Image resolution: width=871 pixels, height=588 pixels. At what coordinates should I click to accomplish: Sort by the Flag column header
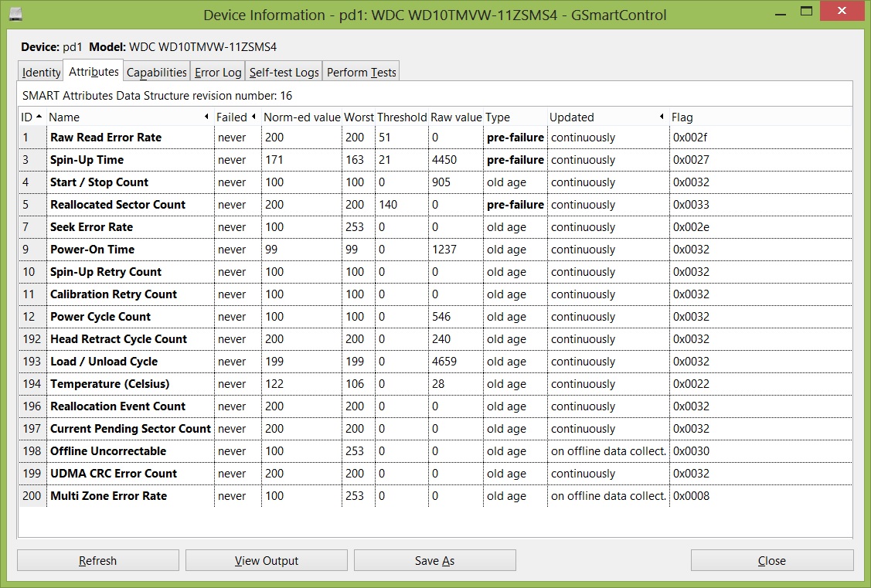tap(760, 117)
